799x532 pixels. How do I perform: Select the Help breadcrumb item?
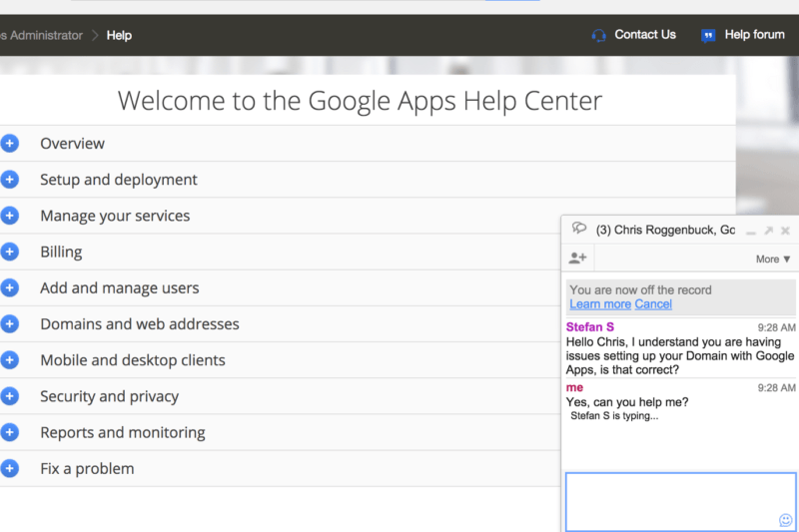(119, 35)
